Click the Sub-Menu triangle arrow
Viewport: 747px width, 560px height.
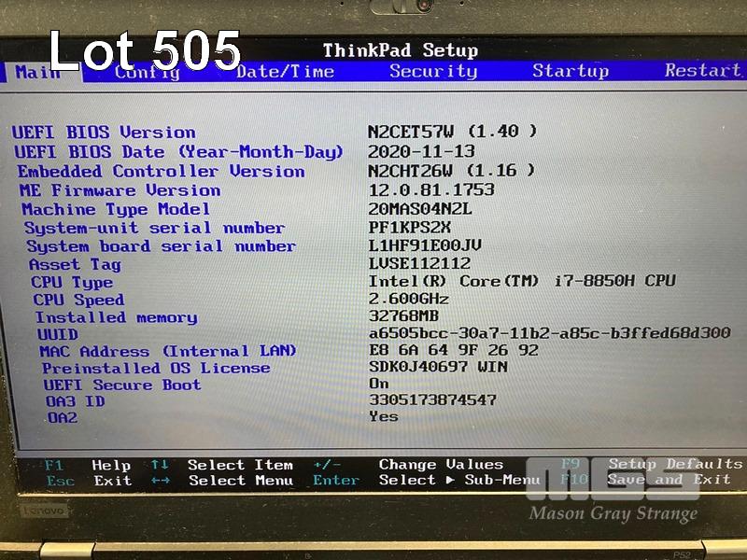450,480
